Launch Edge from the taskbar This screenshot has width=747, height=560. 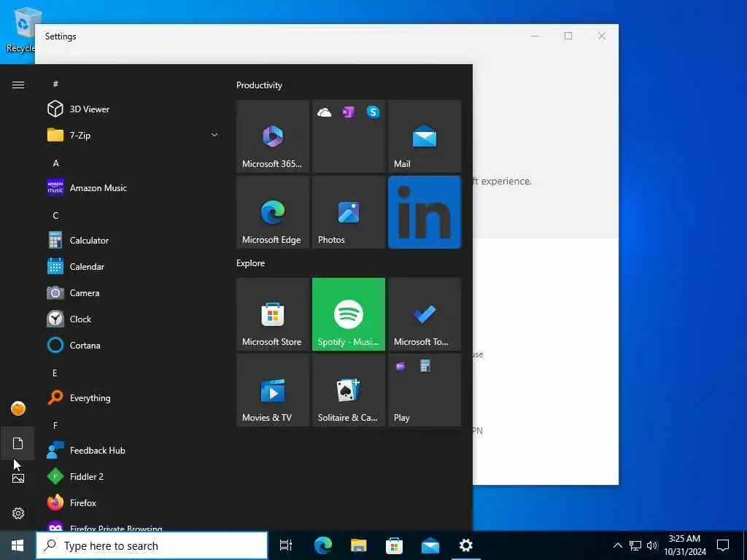322,545
